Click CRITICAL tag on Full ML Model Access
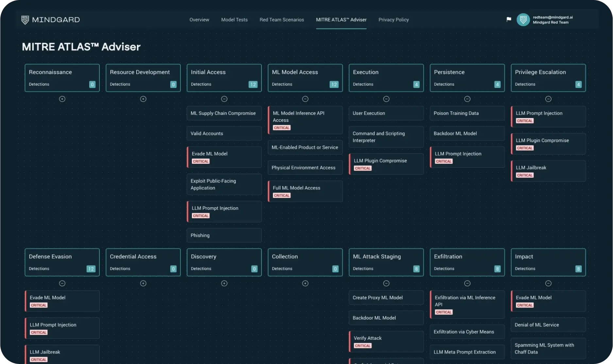This screenshot has height=364, width=613. point(281,196)
